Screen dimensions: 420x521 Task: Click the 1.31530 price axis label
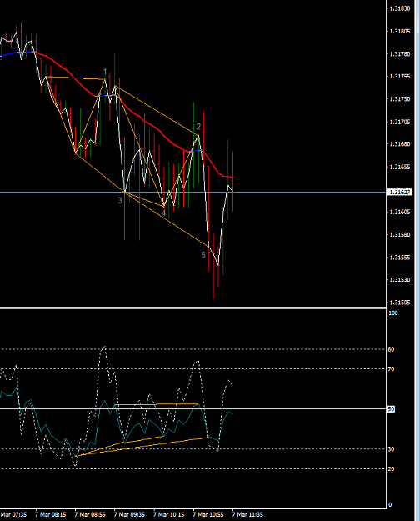400,280
